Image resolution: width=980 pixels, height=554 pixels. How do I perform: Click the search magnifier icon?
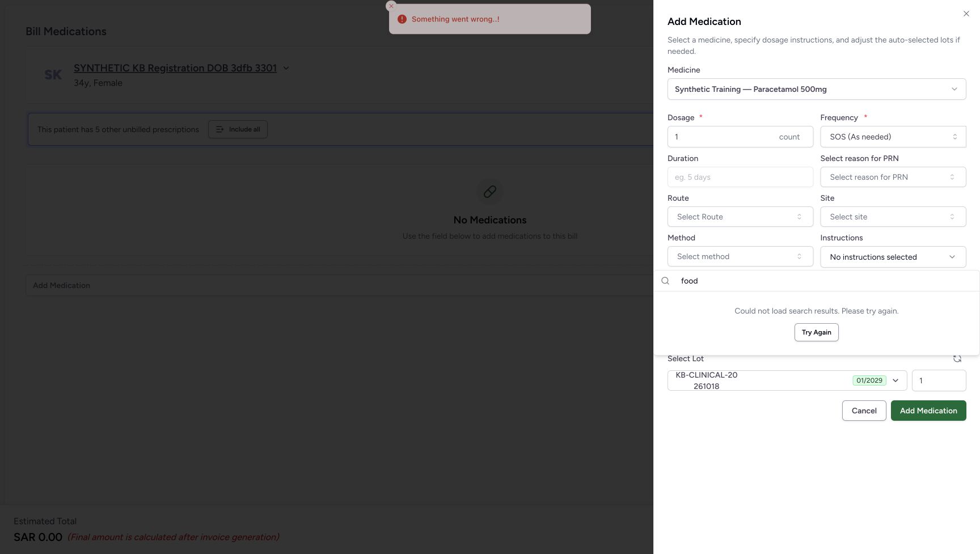tap(665, 281)
